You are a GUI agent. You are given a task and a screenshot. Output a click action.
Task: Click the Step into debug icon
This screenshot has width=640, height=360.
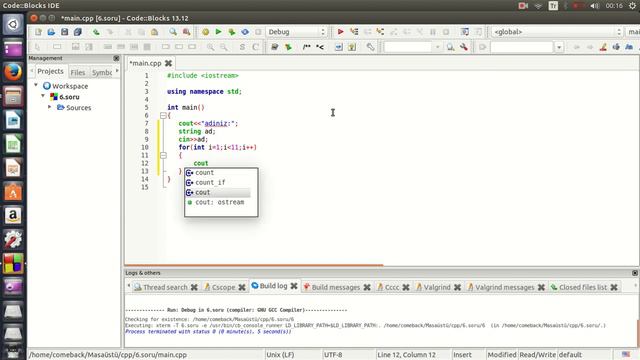coord(380,32)
